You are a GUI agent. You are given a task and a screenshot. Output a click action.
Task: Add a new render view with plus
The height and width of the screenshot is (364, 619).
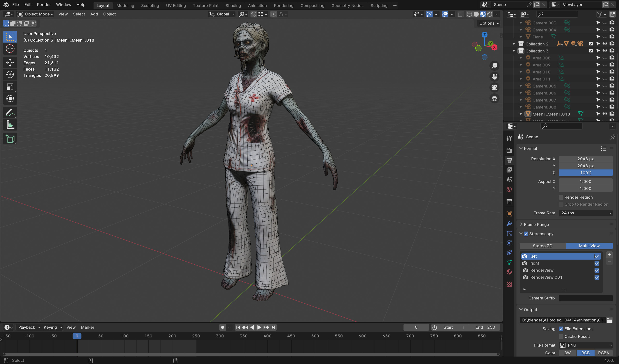tap(609, 255)
